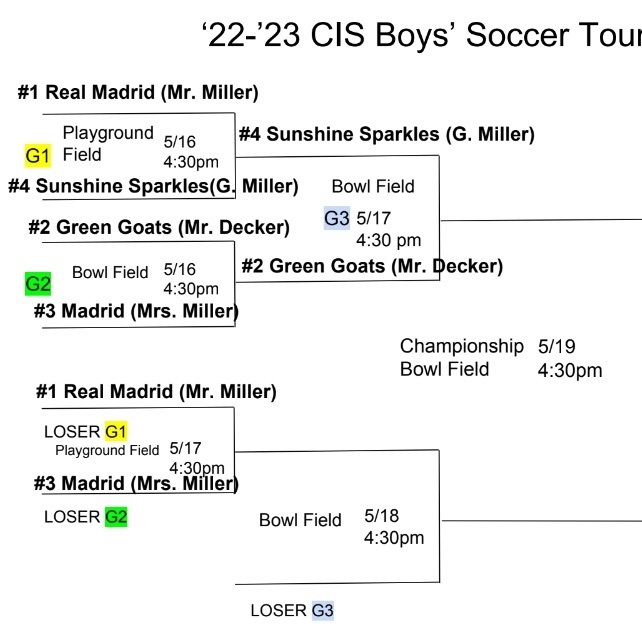Click the 'LOSER G3' label at bottom
Screen dimensions: 642x642
coord(292,610)
